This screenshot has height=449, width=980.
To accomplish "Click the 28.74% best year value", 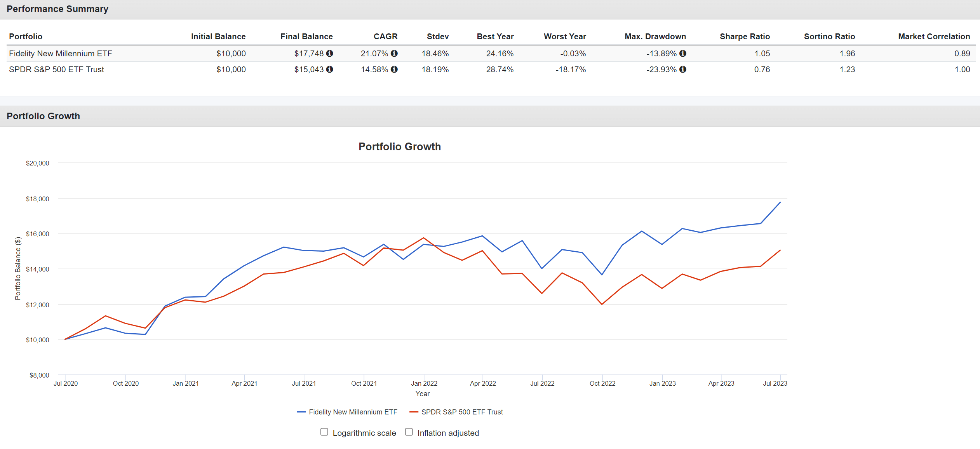I will pyautogui.click(x=500, y=70).
